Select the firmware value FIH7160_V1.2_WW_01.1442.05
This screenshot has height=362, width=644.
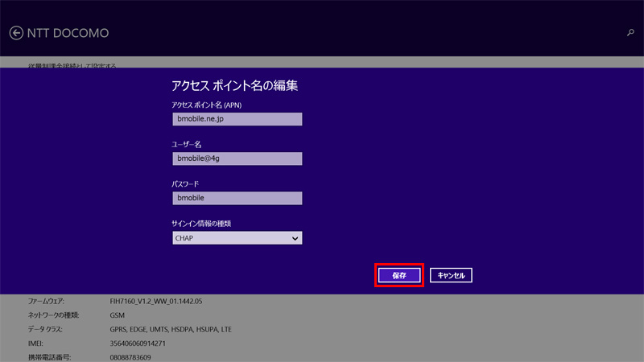[156, 301]
